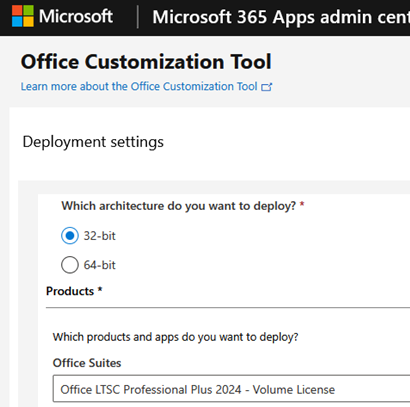The image size is (410, 407).
Task: Click the Office Suites label
Action: click(87, 363)
